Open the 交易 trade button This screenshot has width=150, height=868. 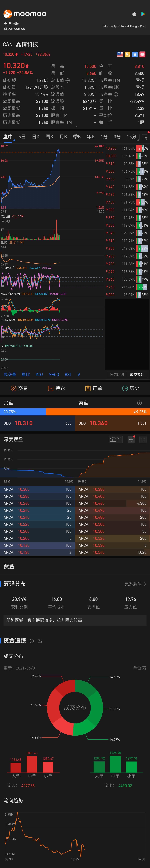(19, 388)
